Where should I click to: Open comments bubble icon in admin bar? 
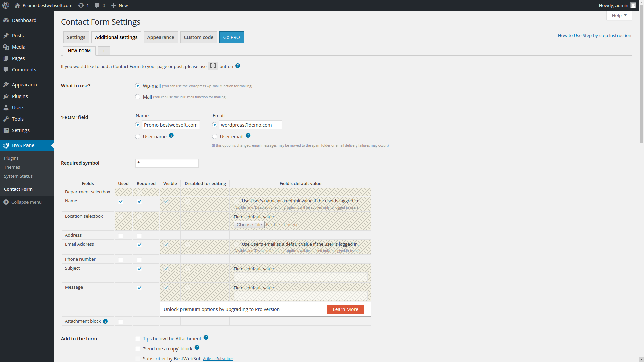point(97,5)
